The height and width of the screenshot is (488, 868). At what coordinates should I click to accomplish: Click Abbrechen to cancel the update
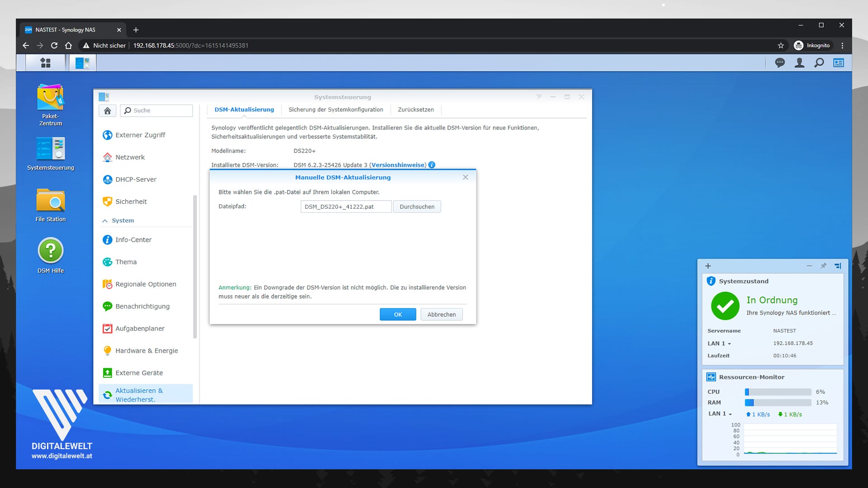pyautogui.click(x=442, y=314)
